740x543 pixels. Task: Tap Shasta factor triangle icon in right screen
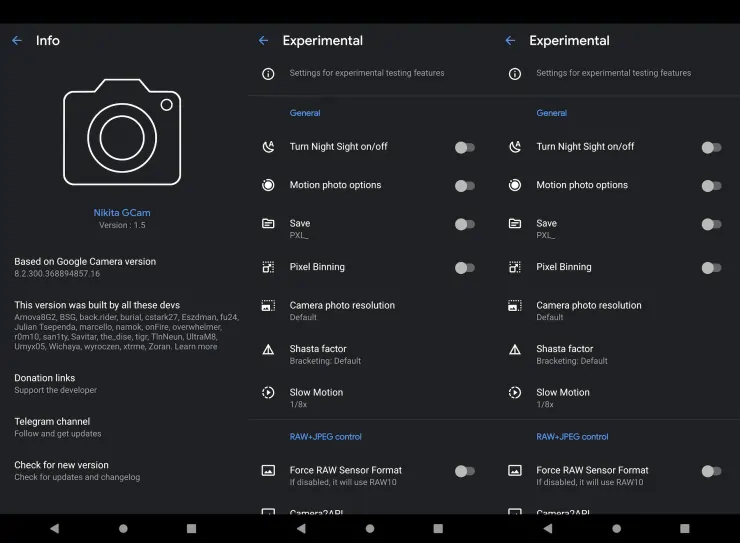click(515, 349)
